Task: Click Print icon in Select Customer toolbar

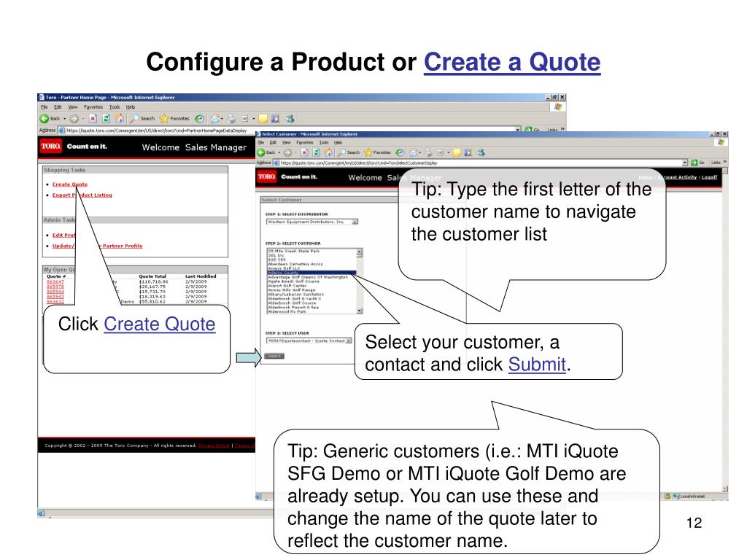Action: (427, 152)
